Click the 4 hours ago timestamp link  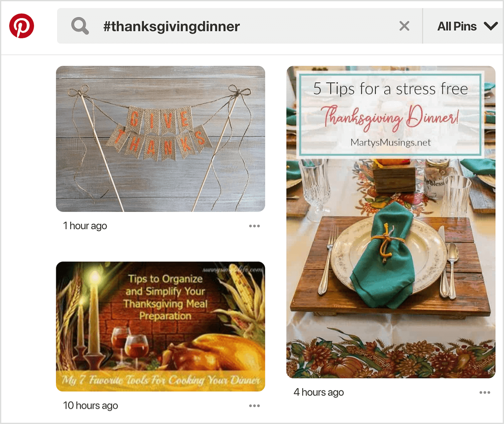tap(318, 392)
